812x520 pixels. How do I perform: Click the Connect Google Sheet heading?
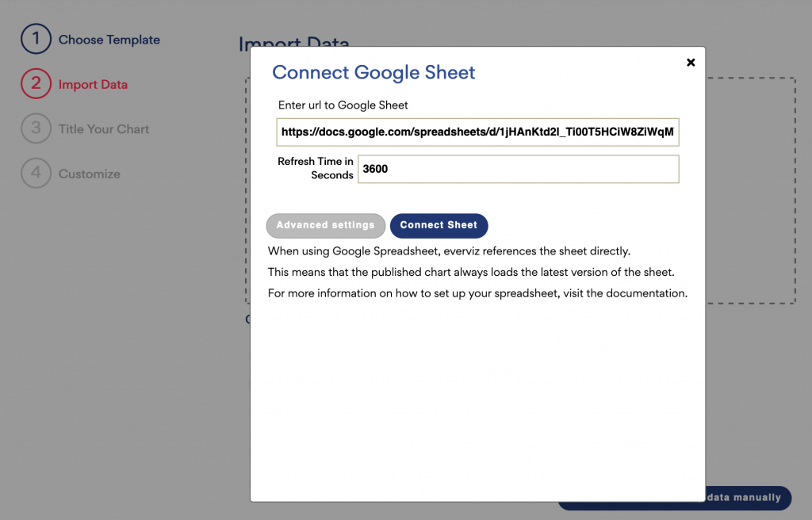(373, 72)
